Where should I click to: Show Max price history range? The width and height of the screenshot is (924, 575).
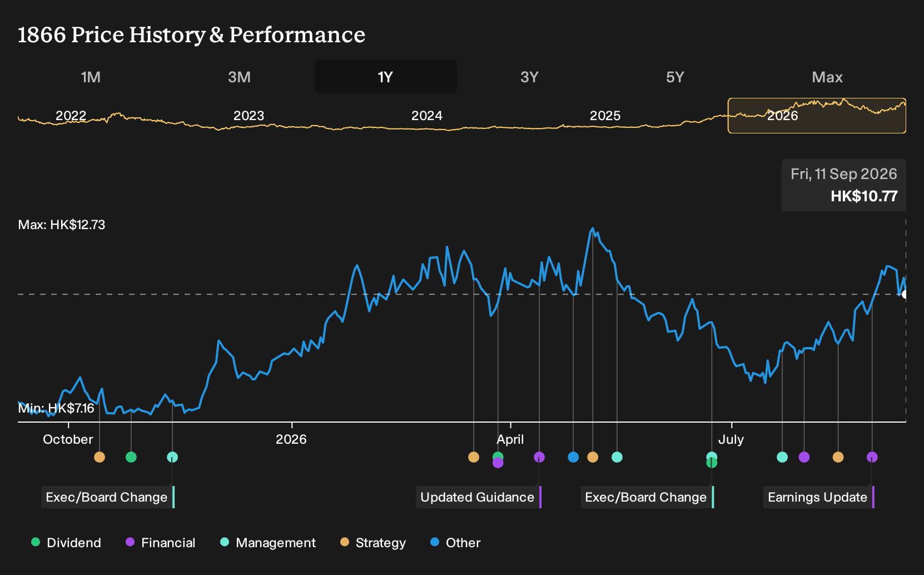click(827, 77)
